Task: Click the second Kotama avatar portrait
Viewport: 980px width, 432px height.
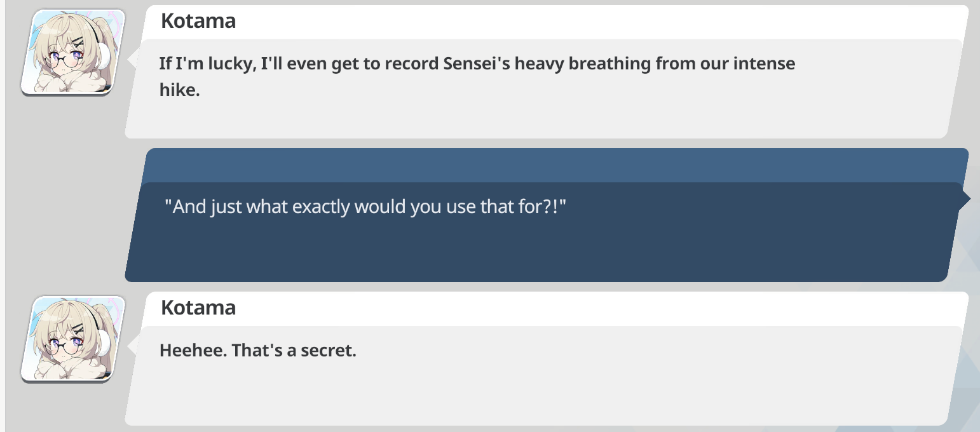Action: [x=72, y=338]
